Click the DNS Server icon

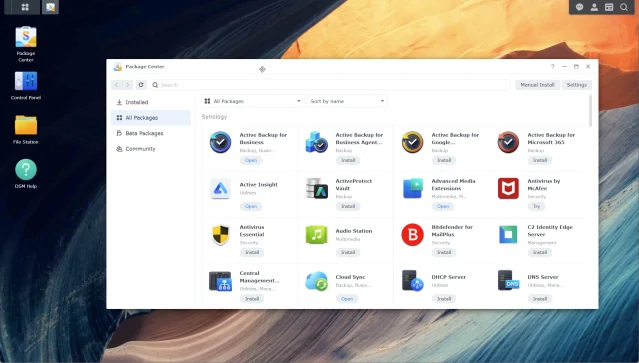508,281
